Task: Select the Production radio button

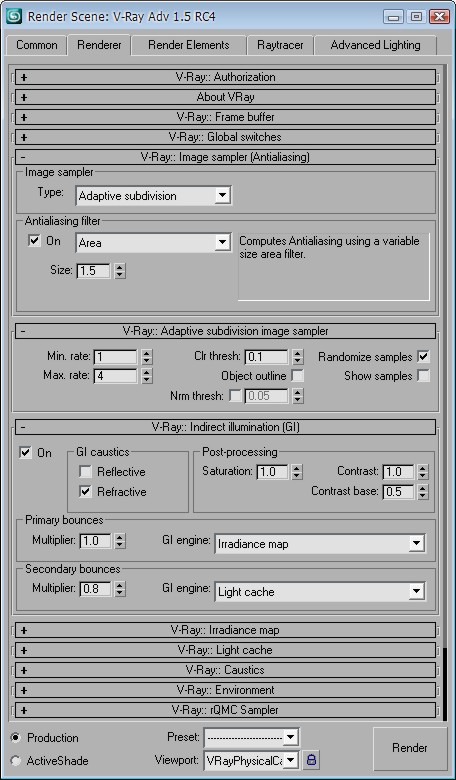Action: [16, 737]
